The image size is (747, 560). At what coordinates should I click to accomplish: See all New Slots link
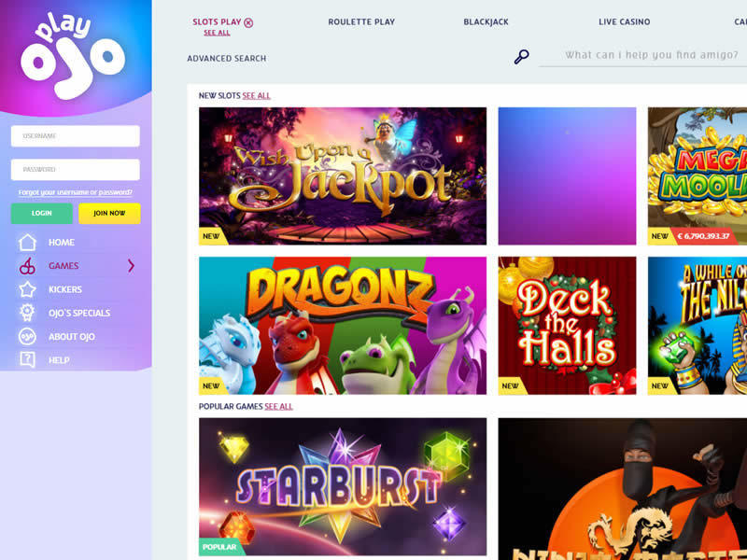coord(256,96)
